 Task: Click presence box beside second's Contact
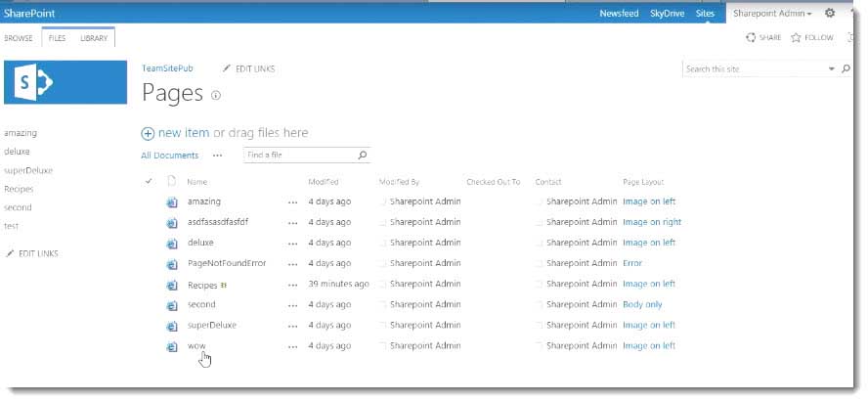(x=540, y=304)
